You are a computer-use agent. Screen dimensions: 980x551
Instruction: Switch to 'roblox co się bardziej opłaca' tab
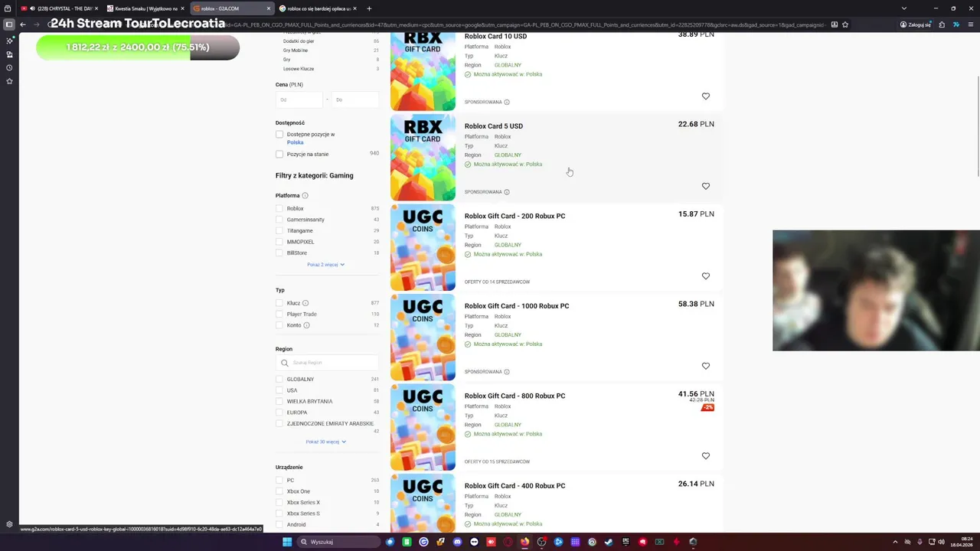318,8
